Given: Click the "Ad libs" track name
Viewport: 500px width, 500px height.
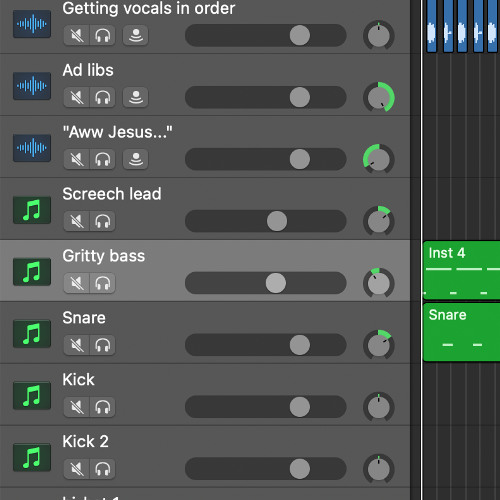Looking at the screenshot, I should coord(88,70).
